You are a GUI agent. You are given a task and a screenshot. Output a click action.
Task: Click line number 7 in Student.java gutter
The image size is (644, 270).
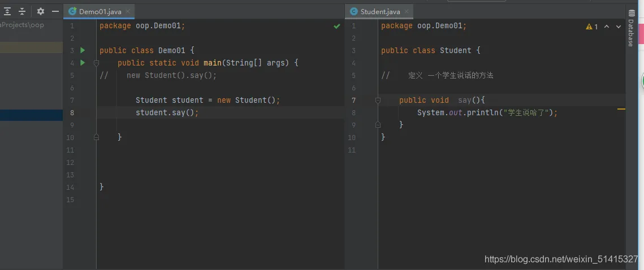coord(353,100)
